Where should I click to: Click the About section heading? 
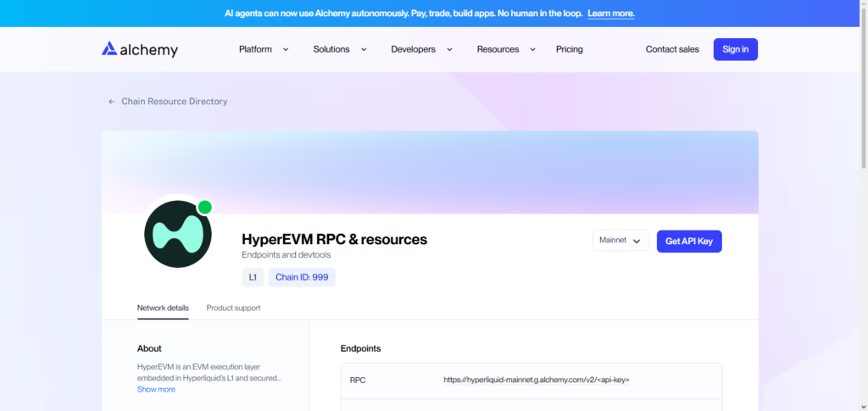click(x=149, y=348)
